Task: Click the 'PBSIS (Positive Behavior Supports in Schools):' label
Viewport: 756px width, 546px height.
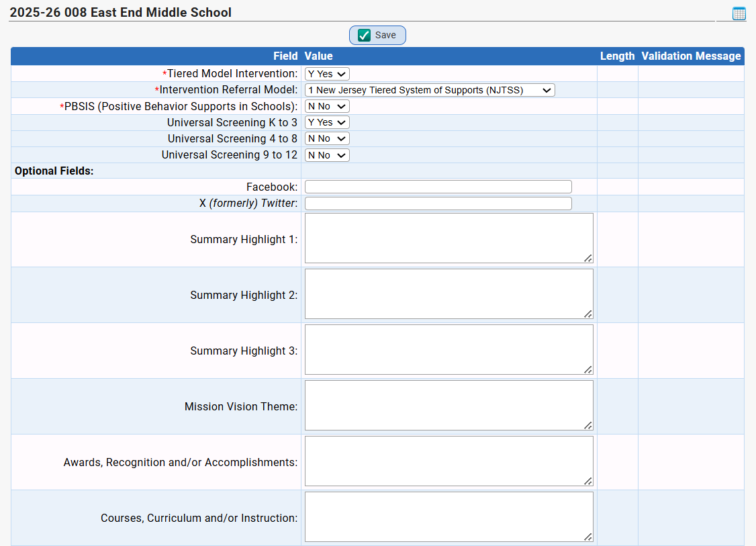Action: [x=179, y=107]
